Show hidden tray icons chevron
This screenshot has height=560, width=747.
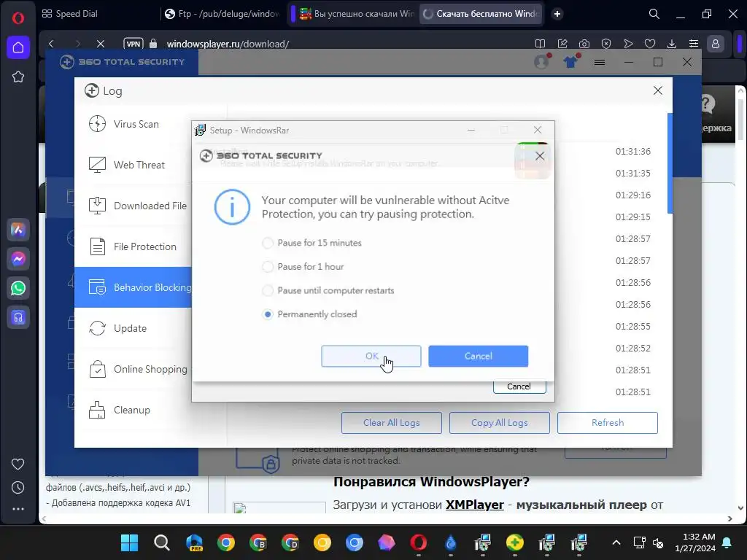pyautogui.click(x=616, y=542)
